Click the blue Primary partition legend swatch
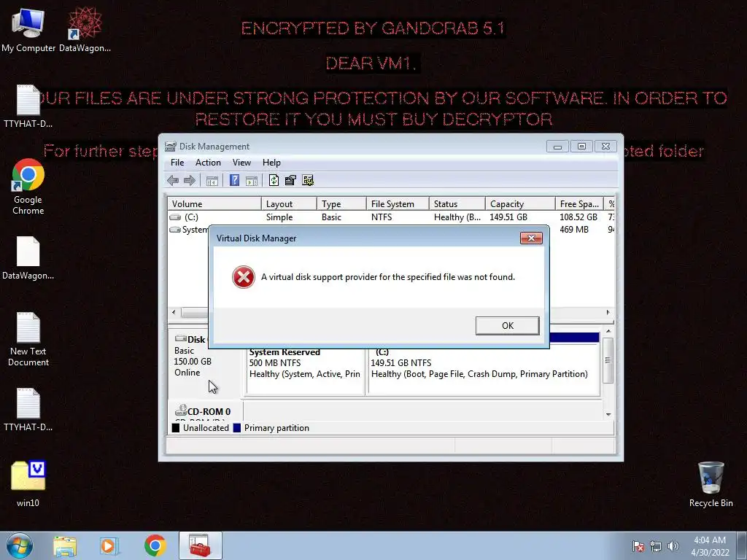Image resolution: width=747 pixels, height=560 pixels. [237, 427]
